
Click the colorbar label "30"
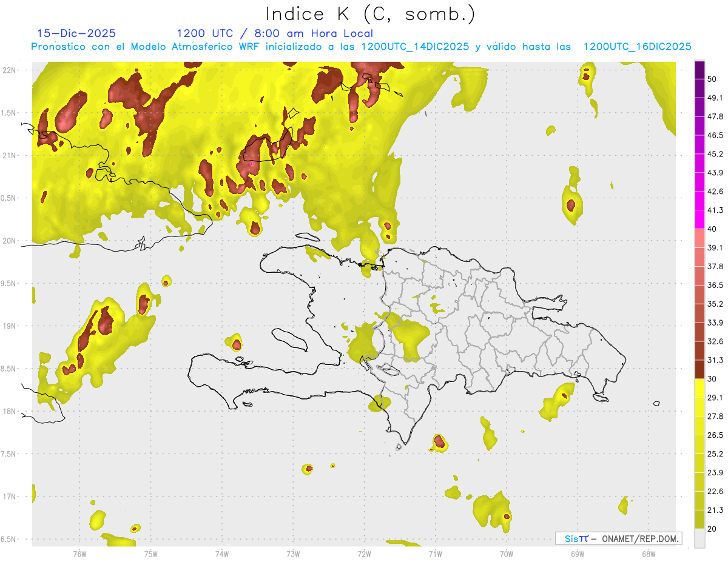(x=712, y=379)
